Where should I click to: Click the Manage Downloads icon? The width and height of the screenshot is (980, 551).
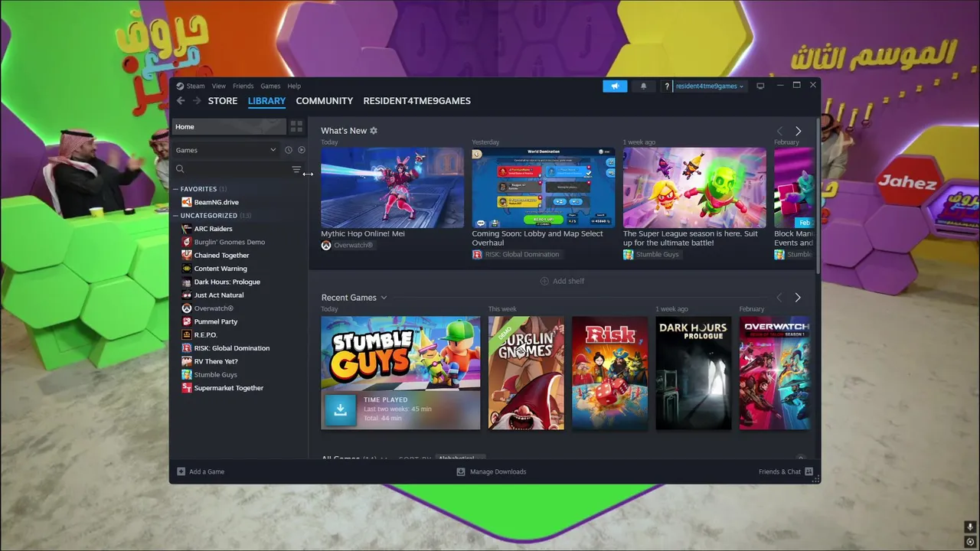pyautogui.click(x=461, y=471)
